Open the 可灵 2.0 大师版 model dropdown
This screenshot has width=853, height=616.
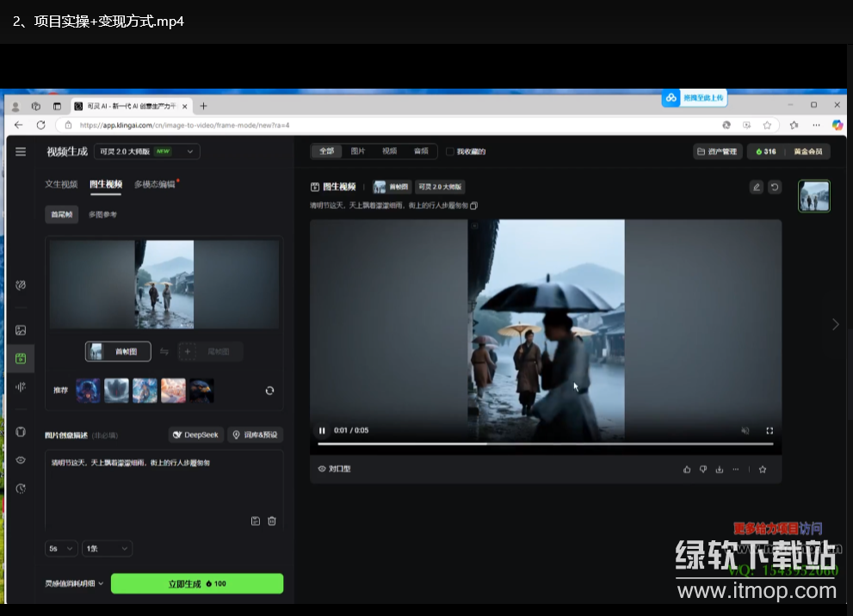pyautogui.click(x=147, y=151)
